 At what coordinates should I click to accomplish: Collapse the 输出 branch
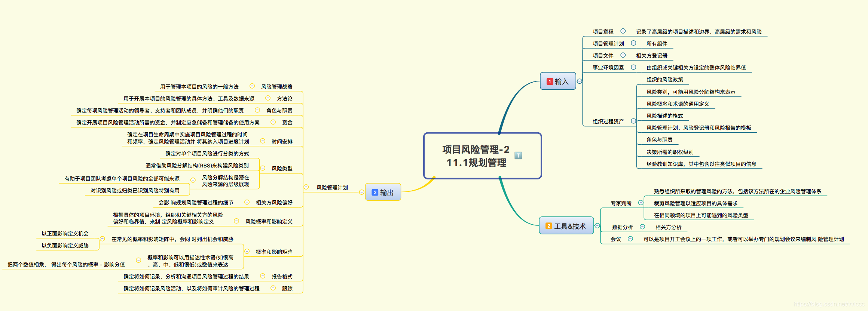click(x=361, y=192)
